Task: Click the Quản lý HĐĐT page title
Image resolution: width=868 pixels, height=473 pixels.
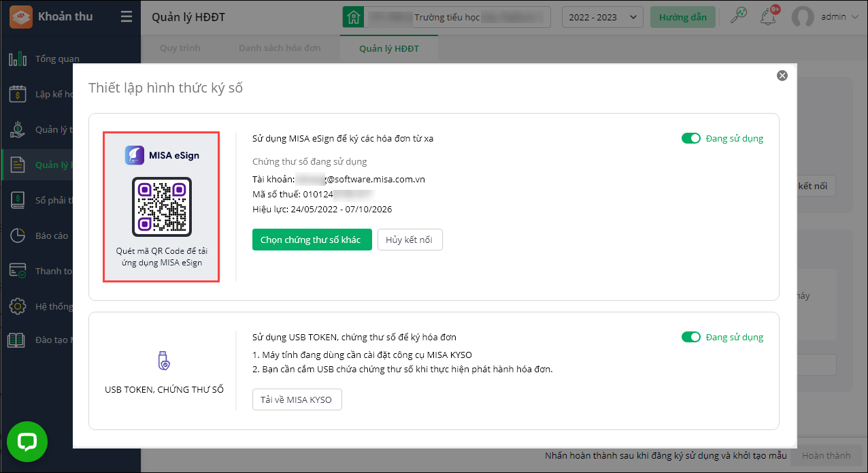Action: click(x=189, y=17)
